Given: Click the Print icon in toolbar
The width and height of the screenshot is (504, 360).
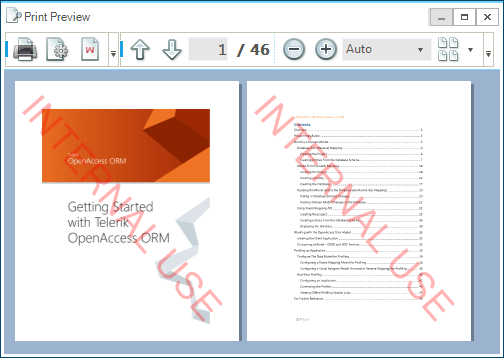Looking at the screenshot, I should (25, 50).
